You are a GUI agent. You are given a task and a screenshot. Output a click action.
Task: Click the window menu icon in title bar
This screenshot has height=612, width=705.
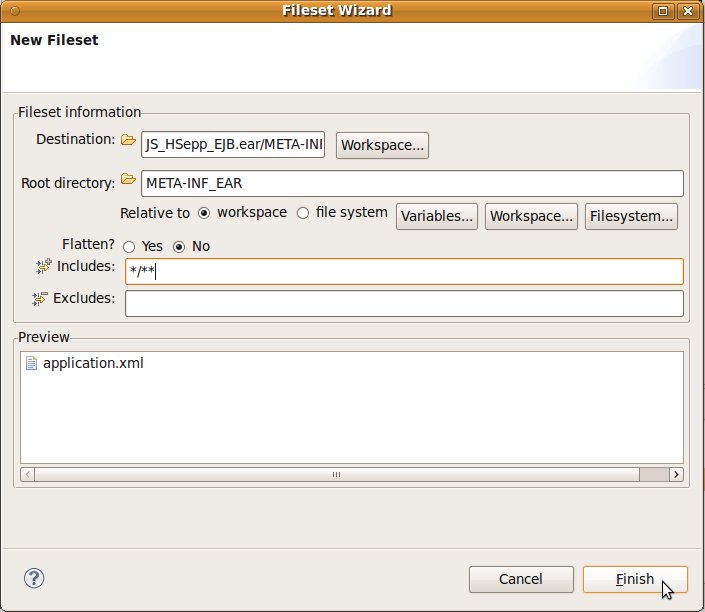[12, 11]
